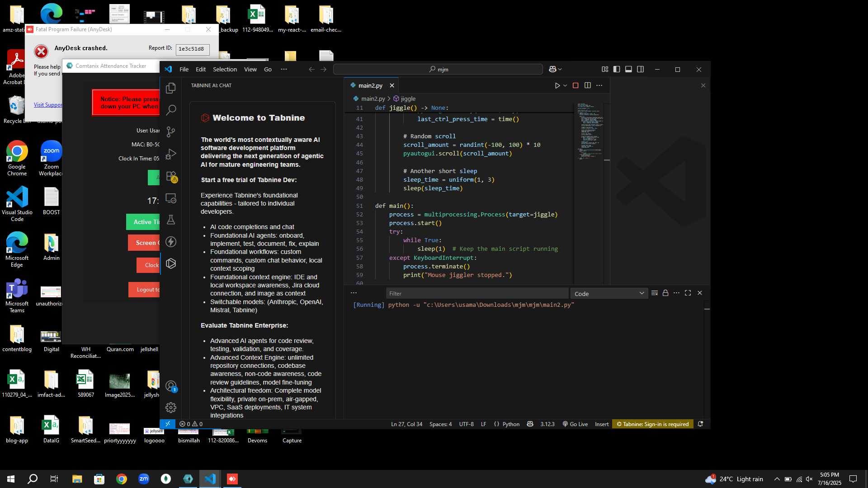
Task: Open File Explorer from the taskbar
Action: click(77, 479)
